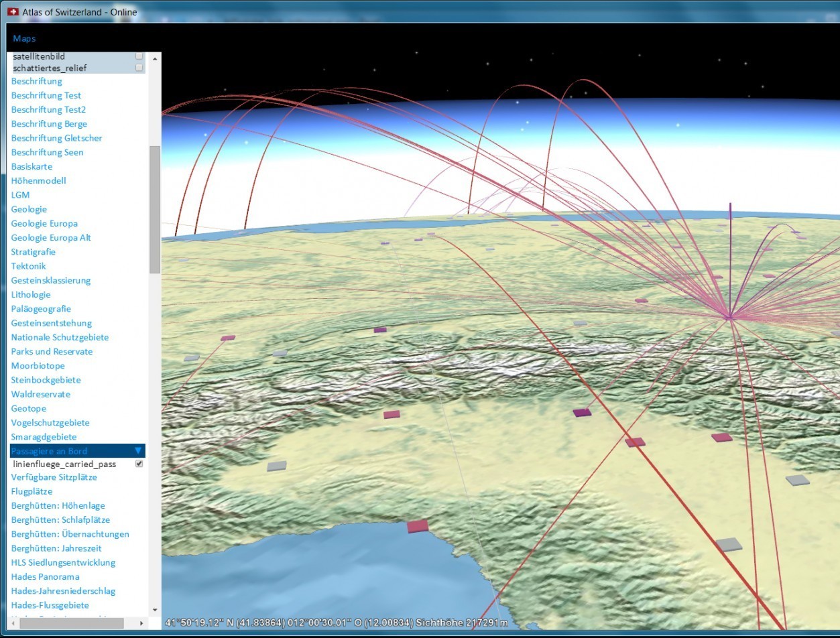The height and width of the screenshot is (638, 840).
Task: Open Berghütten: Jahreszeit map
Action: pos(56,548)
